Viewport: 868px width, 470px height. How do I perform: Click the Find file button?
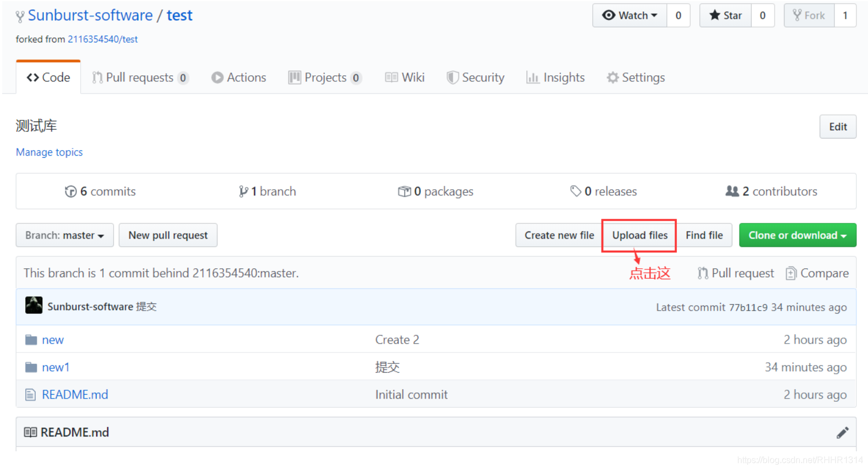704,235
